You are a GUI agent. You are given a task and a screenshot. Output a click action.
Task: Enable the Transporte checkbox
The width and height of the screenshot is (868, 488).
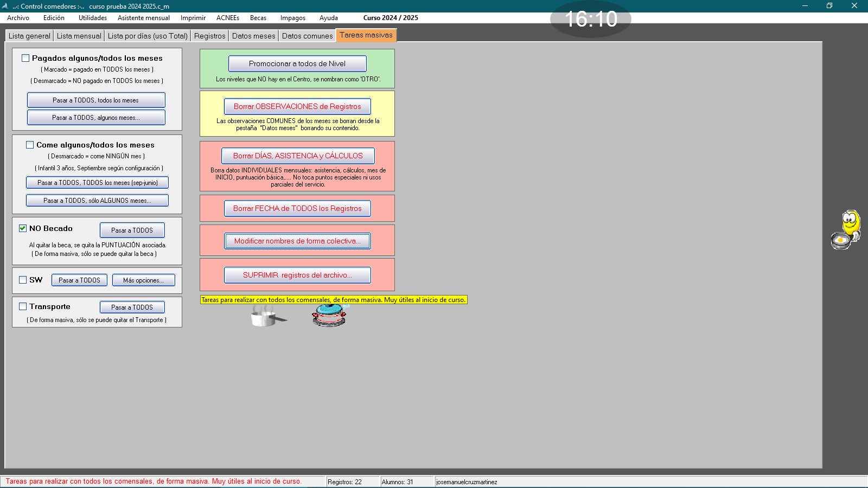(23, 306)
